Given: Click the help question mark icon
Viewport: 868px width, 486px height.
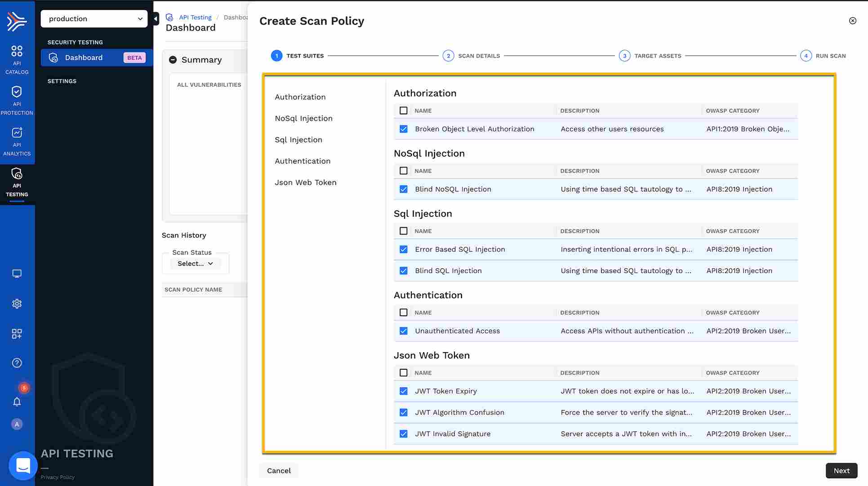Looking at the screenshot, I should (17, 363).
